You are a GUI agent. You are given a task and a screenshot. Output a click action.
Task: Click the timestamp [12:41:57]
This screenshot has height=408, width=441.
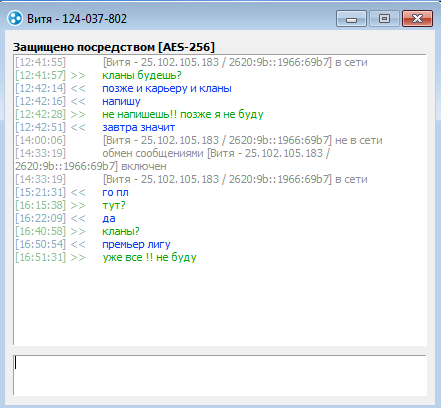pyautogui.click(x=40, y=75)
